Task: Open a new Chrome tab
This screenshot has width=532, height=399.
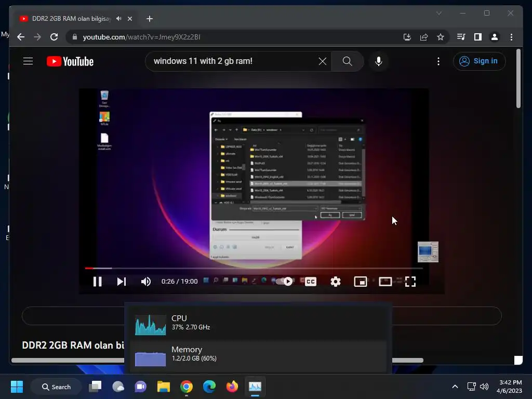Action: pyautogui.click(x=150, y=19)
